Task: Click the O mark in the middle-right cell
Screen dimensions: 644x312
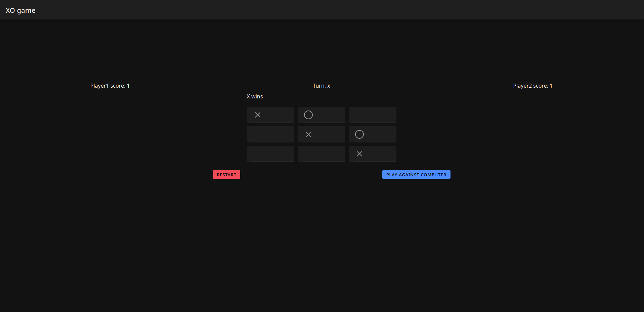Action: coord(359,134)
